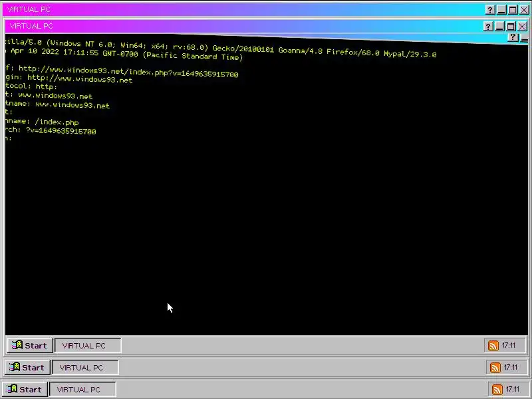Open the RSS feed icon on the lowest taskbar

click(497, 390)
